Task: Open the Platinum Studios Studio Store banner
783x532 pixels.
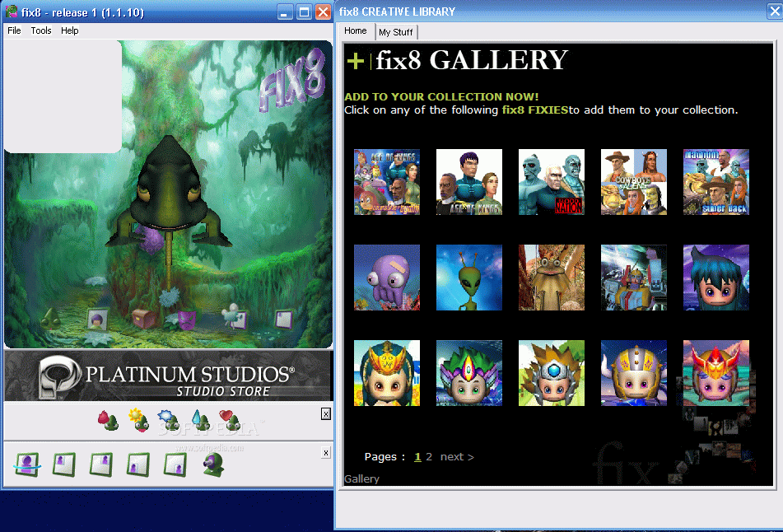Action: coord(168,376)
